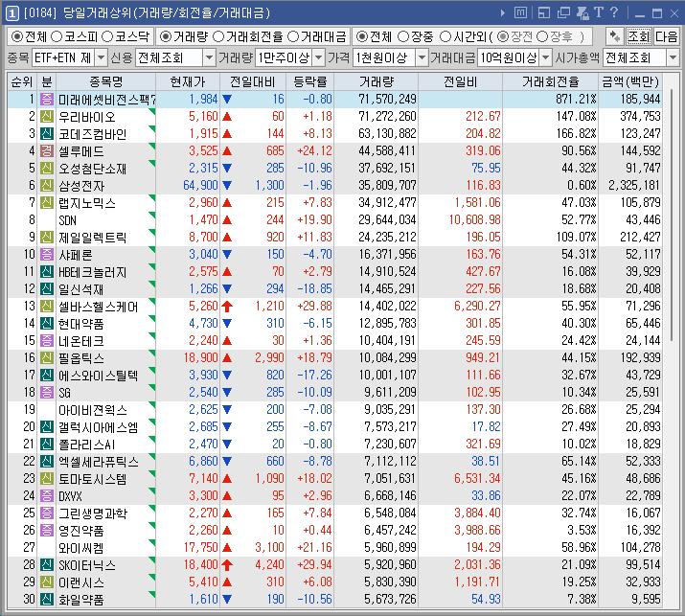The height and width of the screenshot is (616, 685).
Task: Select the 거래량 radio button
Action: tap(165, 36)
